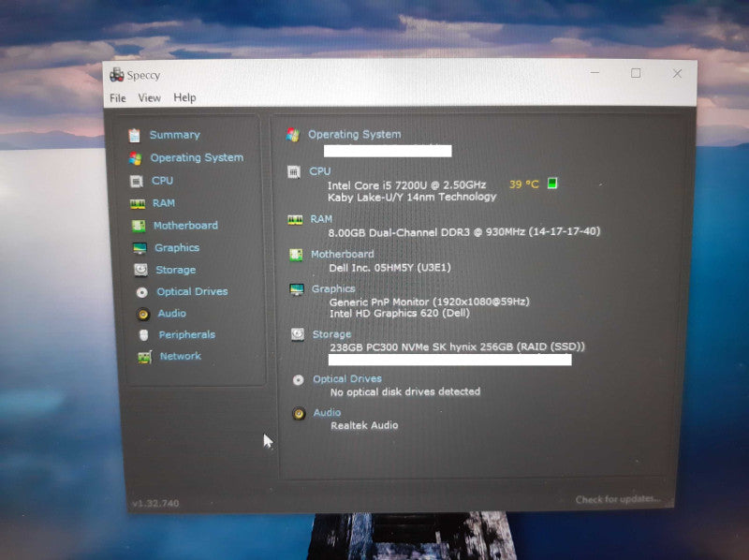The image size is (749, 560).
Task: Click 'Generic PnP Monitor (1920x1080@59Hz)' text
Action: (430, 302)
